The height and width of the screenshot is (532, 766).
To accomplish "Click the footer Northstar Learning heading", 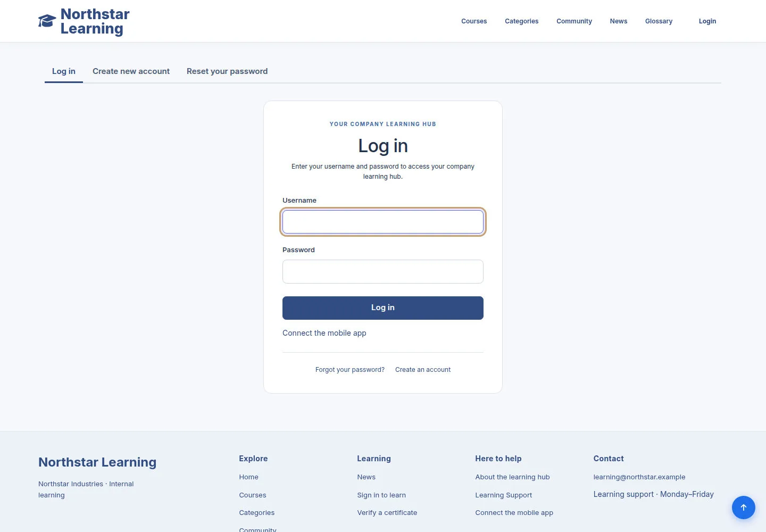I will 97,462.
